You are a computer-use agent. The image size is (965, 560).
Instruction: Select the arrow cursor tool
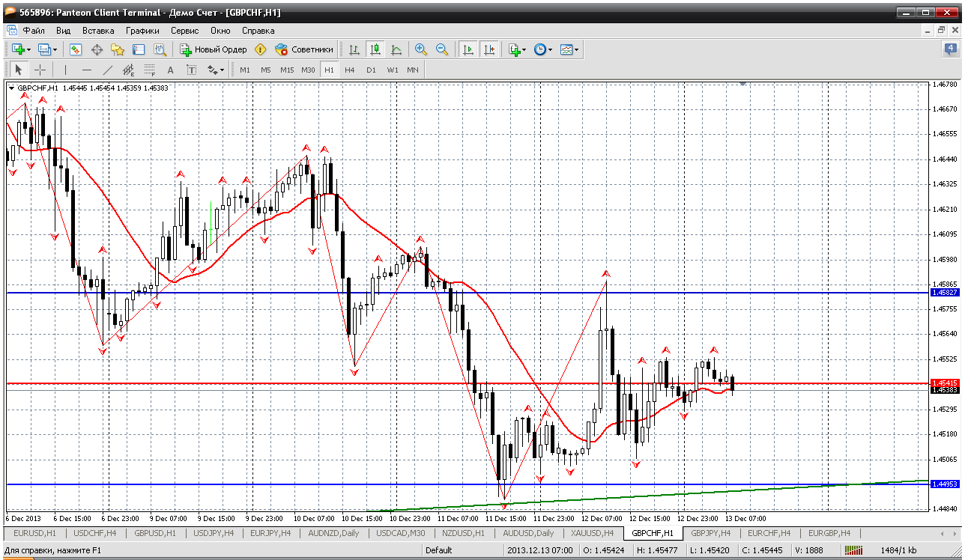click(x=19, y=70)
